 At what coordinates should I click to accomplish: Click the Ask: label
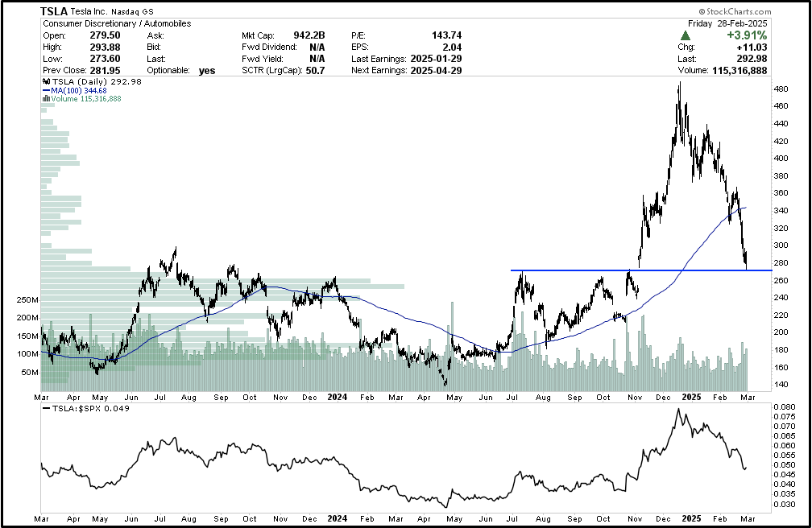click(x=155, y=35)
